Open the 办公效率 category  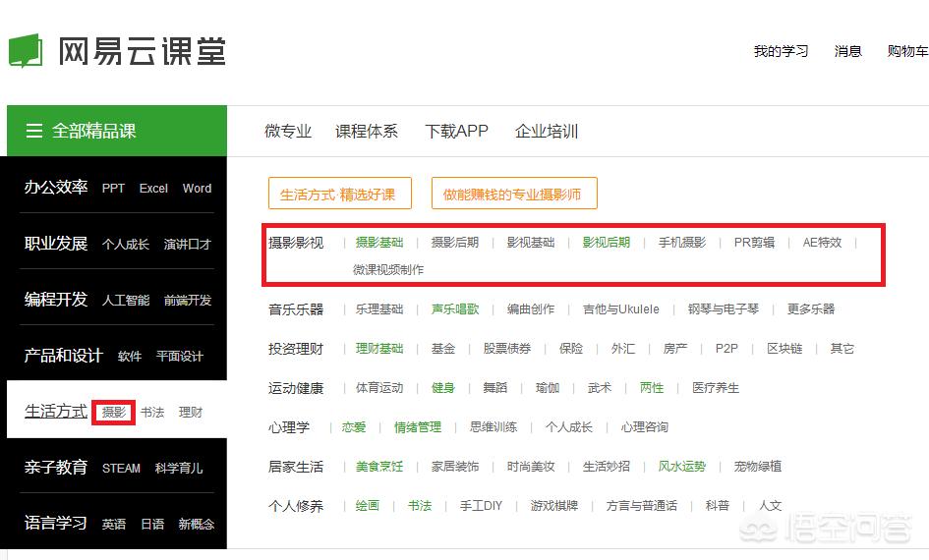(56, 187)
